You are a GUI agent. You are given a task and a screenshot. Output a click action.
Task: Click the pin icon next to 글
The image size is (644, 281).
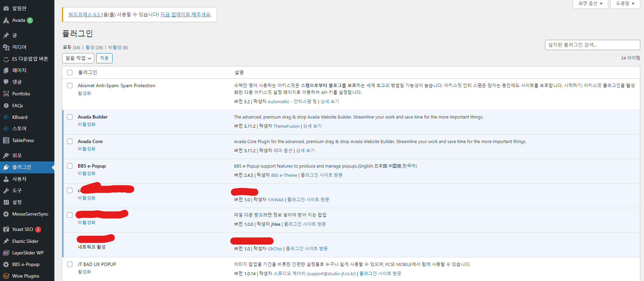(x=6, y=35)
